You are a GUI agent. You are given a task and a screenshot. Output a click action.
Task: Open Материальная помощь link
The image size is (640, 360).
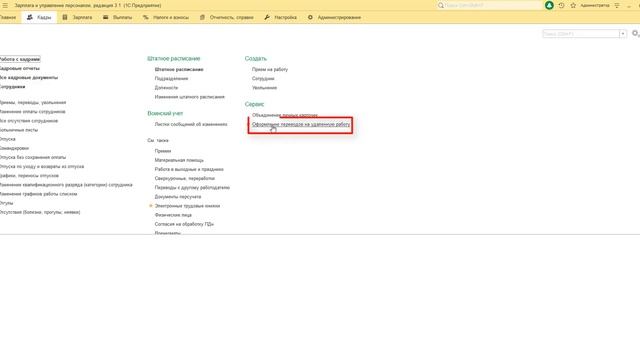tap(179, 160)
